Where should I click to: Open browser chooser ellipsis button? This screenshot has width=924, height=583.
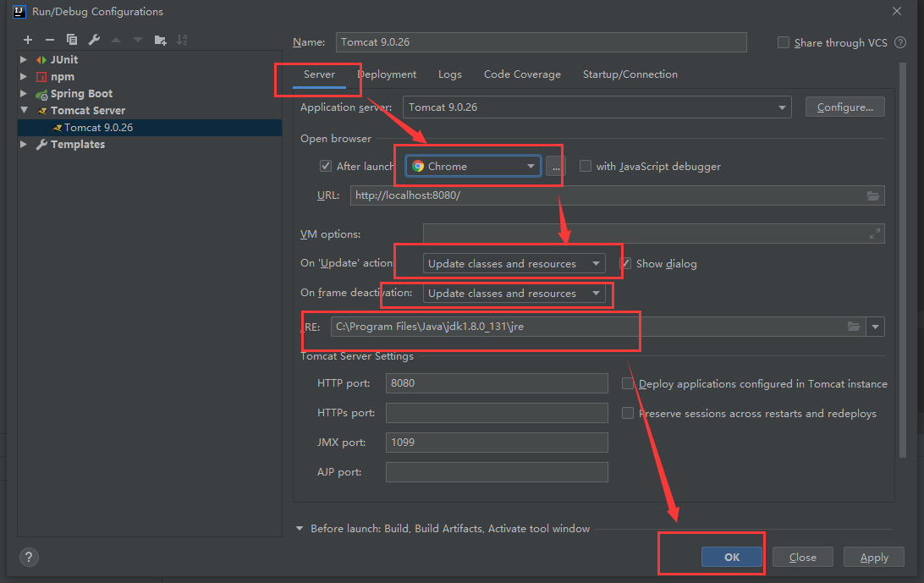[x=556, y=167]
